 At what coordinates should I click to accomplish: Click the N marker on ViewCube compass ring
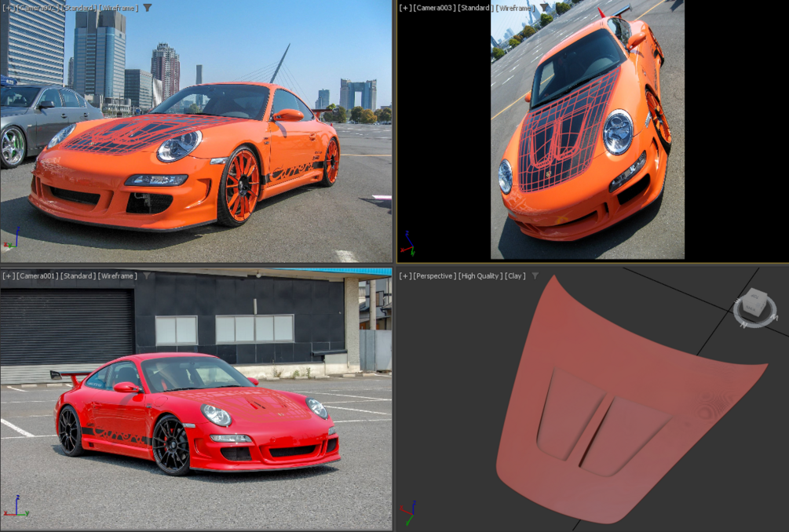[743, 324]
